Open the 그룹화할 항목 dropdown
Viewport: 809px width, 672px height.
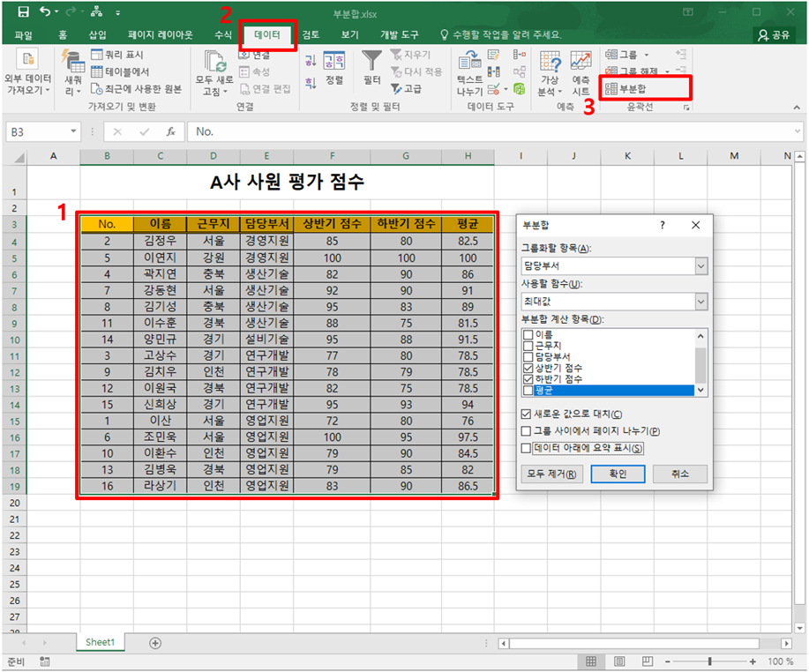tap(700, 266)
